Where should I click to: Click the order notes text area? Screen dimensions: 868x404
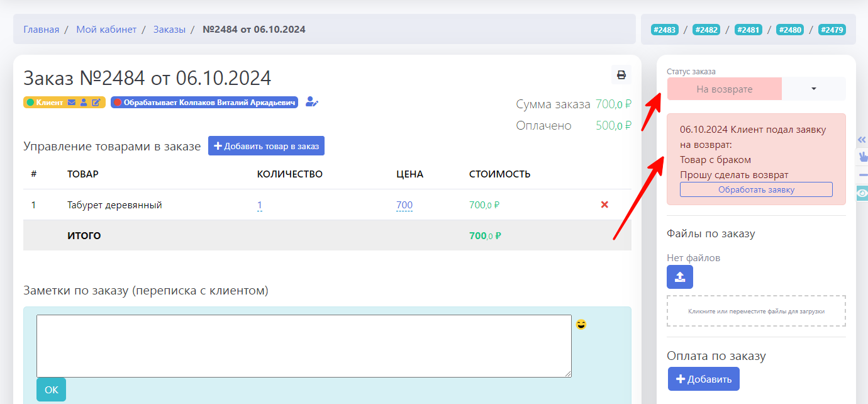click(x=304, y=345)
